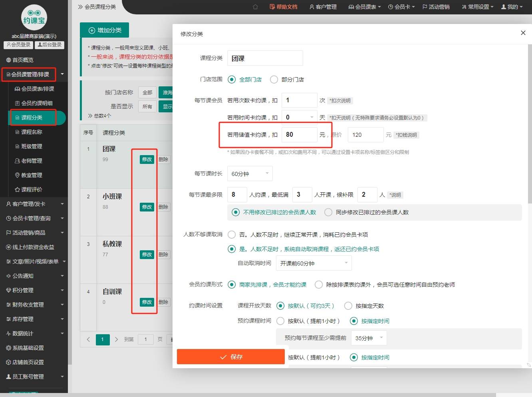Select 是 系统自动取消课程 radio
532x397 pixels.
tap(304, 249)
